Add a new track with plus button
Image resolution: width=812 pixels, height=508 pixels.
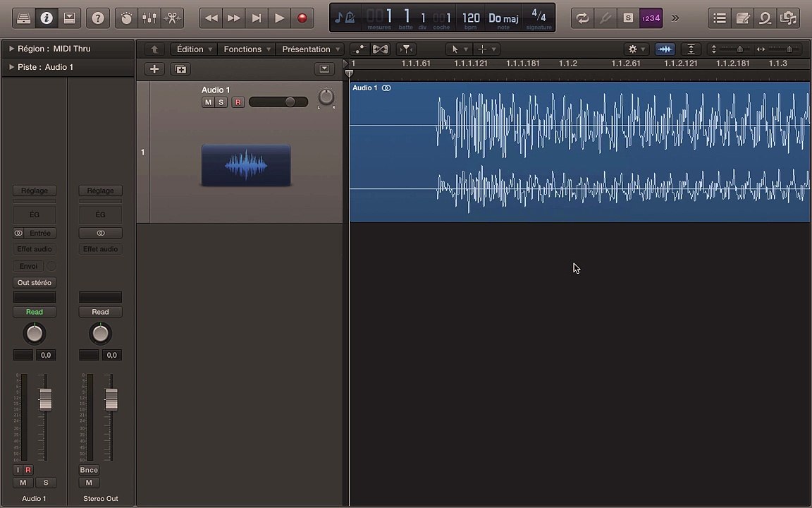(154, 69)
